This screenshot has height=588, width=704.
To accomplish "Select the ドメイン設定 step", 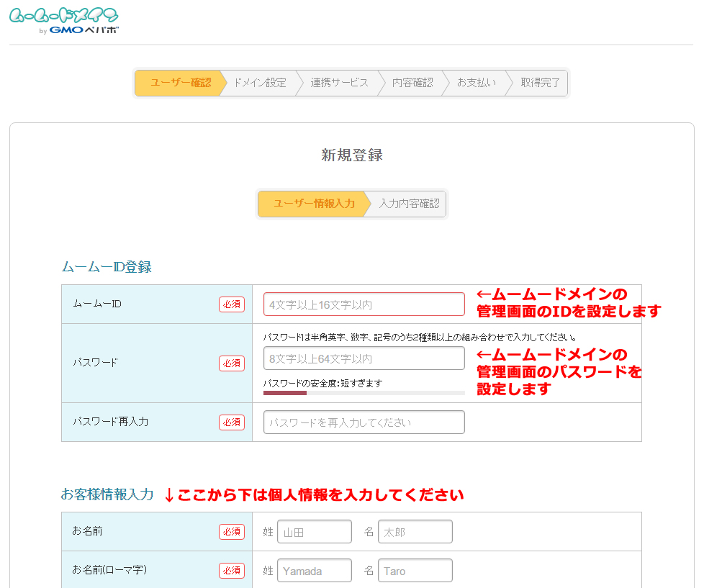I will [260, 83].
